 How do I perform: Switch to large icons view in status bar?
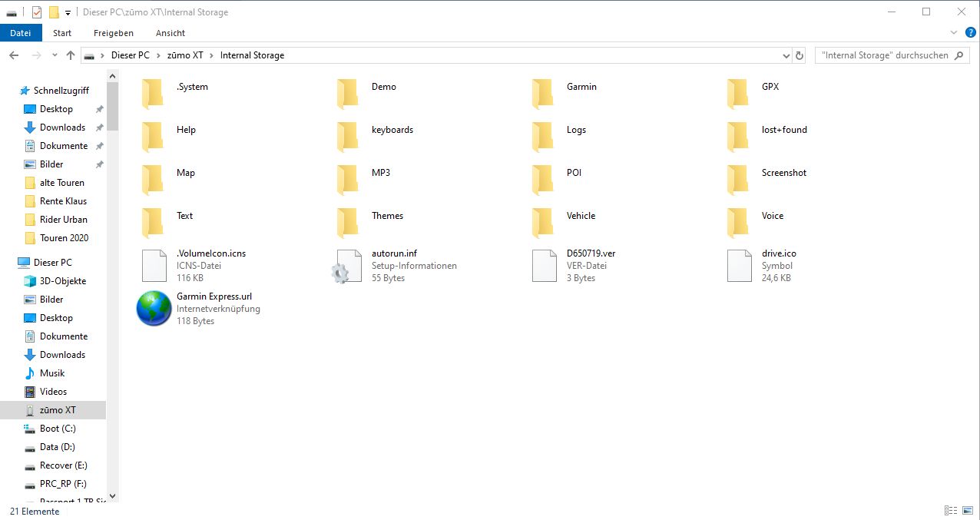(x=967, y=511)
